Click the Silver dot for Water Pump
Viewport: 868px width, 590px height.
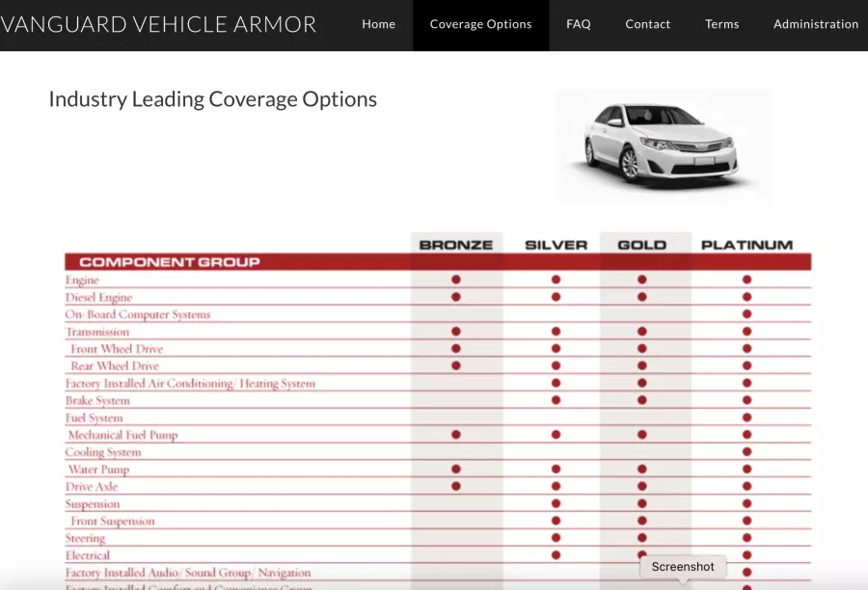pyautogui.click(x=556, y=469)
